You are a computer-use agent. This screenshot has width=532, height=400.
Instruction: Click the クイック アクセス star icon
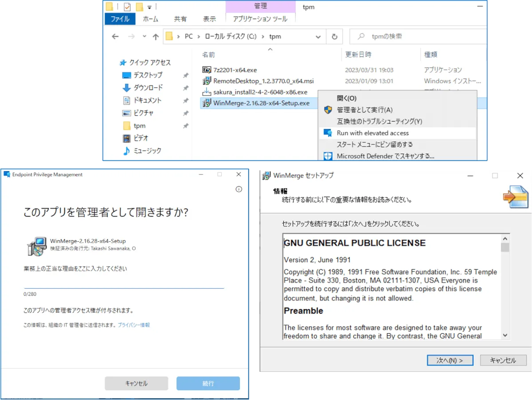point(123,62)
